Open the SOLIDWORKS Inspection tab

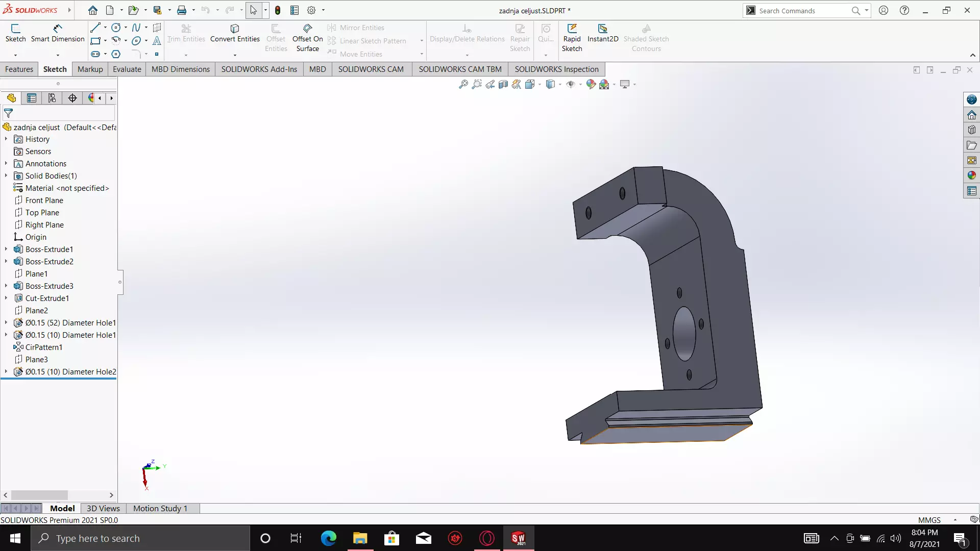click(x=556, y=69)
